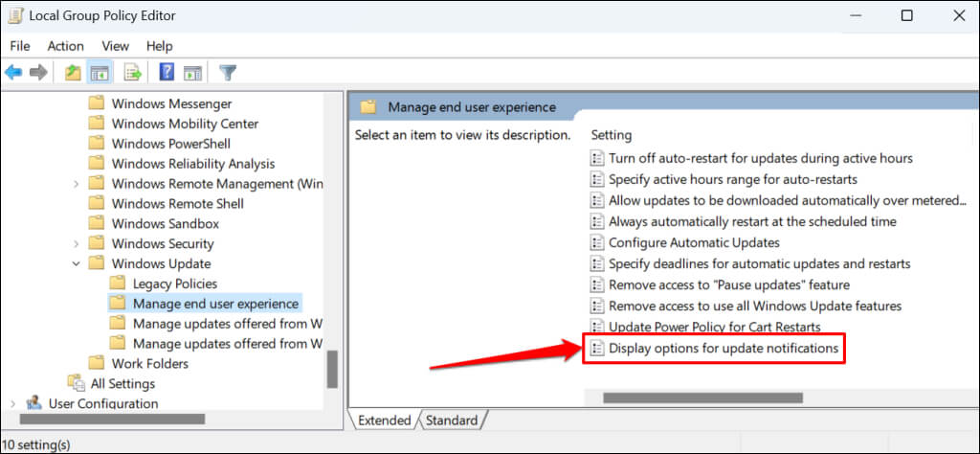Select Update Power Policy for Cart Restarts

pos(715,327)
